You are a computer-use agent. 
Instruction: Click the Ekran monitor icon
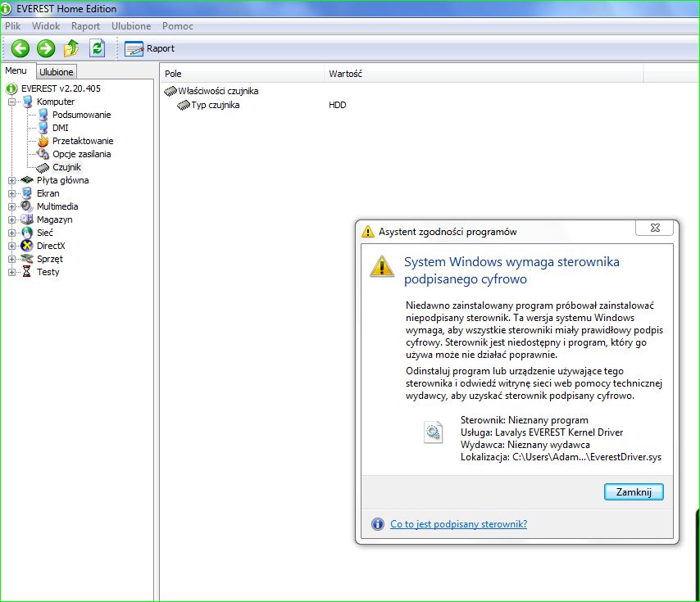pos(27,193)
